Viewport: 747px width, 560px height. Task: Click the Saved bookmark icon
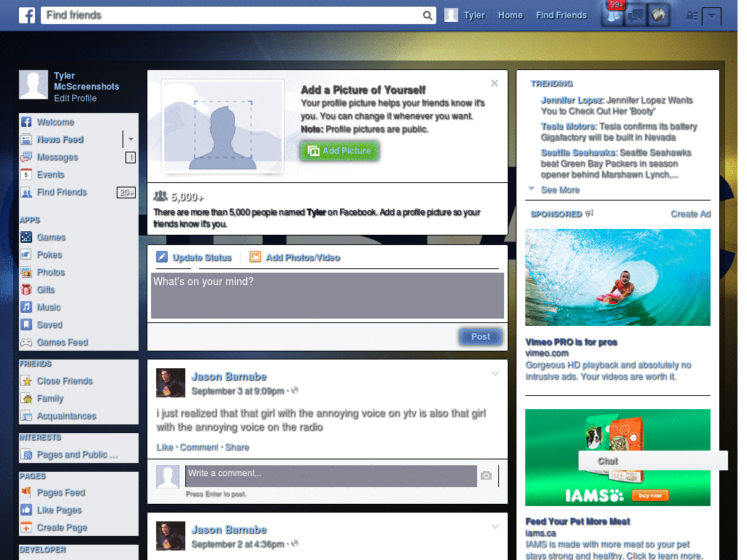pyautogui.click(x=26, y=324)
